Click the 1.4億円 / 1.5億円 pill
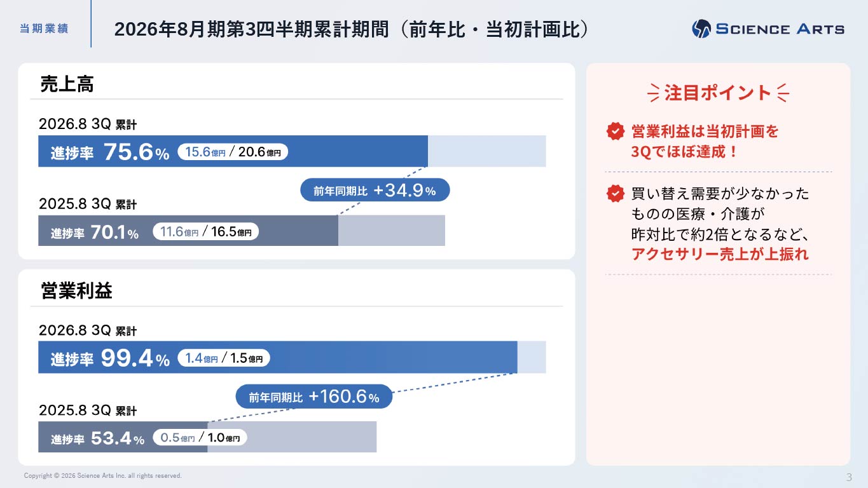868x488 pixels. [224, 358]
